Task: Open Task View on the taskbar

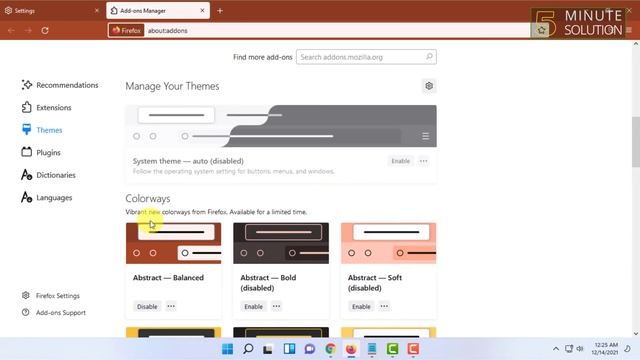Action: click(x=268, y=349)
